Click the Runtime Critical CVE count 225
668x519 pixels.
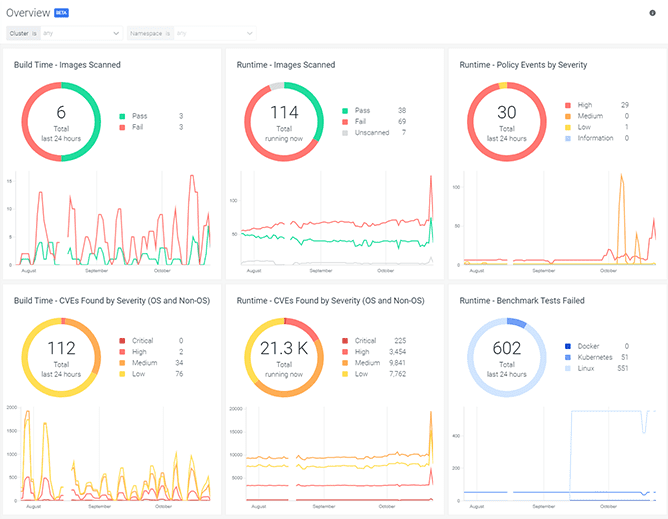pyautogui.click(x=400, y=340)
